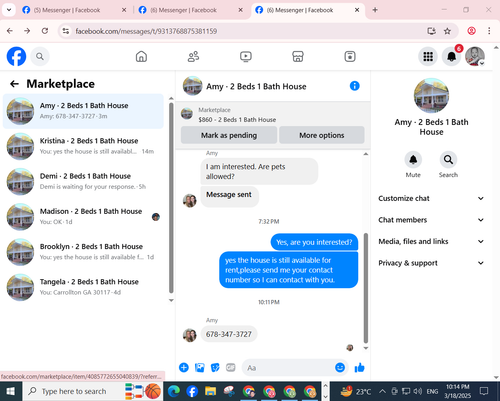Click Mark as pending button
This screenshot has width=500, height=401.
[x=229, y=135]
